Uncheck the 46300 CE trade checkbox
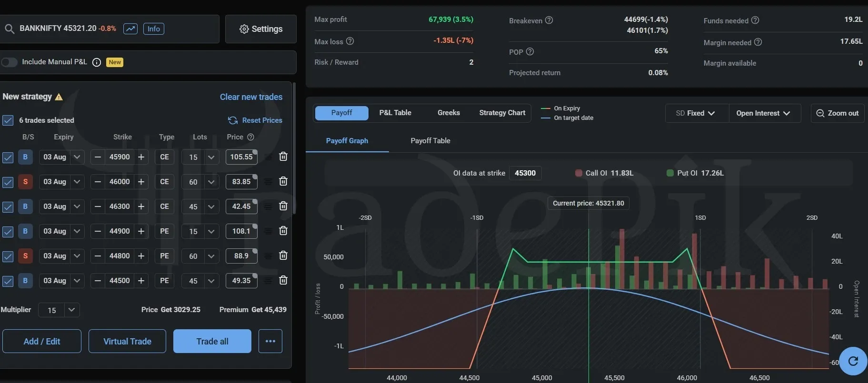The height and width of the screenshot is (383, 868). (8, 207)
